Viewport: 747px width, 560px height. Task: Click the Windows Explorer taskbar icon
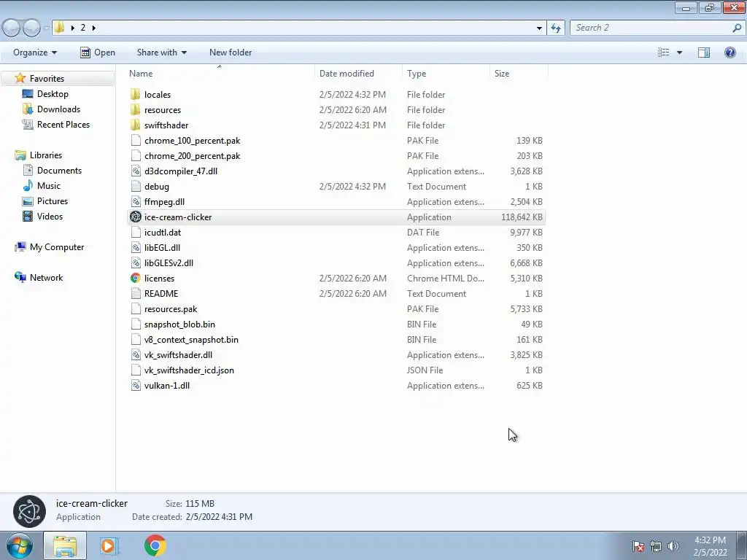pos(65,545)
